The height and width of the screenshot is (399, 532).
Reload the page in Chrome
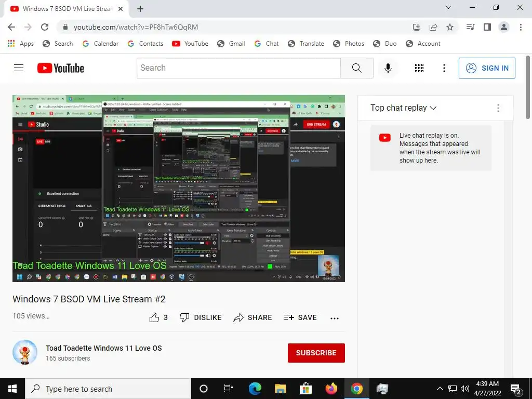45,27
